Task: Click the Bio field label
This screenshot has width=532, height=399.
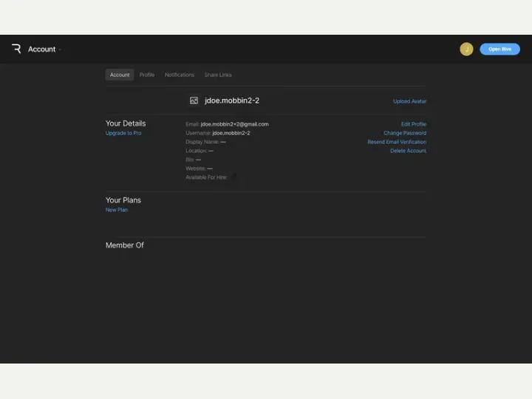Action: click(x=190, y=160)
